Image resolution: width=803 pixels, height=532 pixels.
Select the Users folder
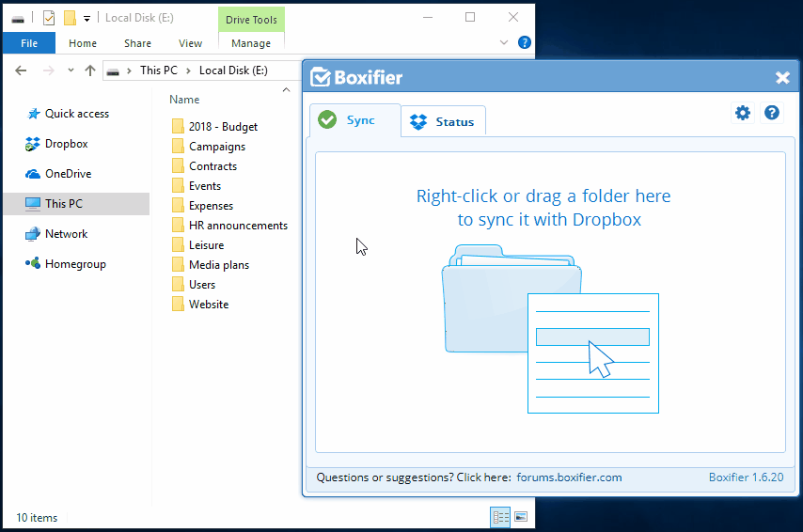[202, 285]
